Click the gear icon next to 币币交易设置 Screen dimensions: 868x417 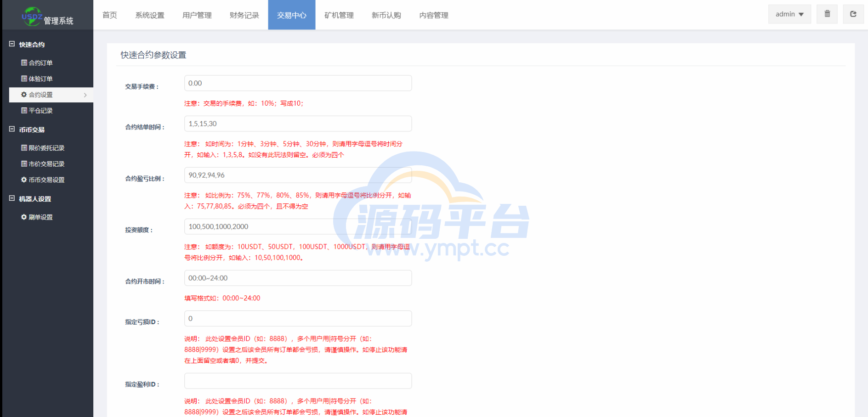(24, 180)
